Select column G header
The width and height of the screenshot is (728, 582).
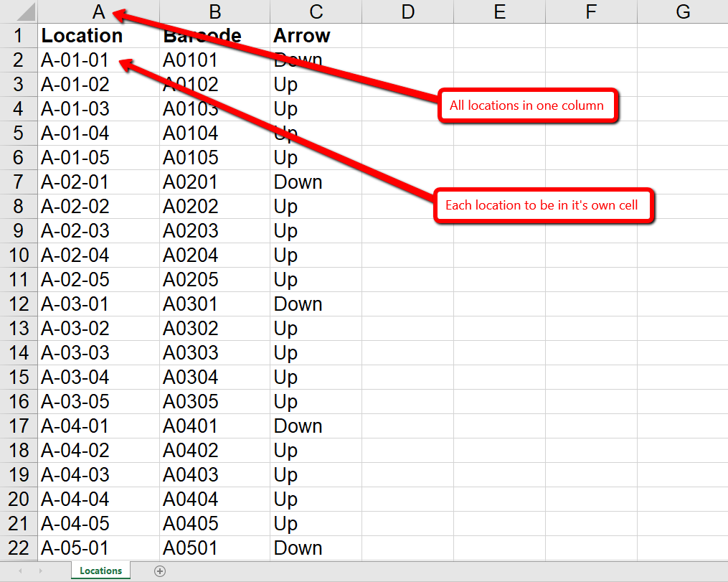click(683, 11)
